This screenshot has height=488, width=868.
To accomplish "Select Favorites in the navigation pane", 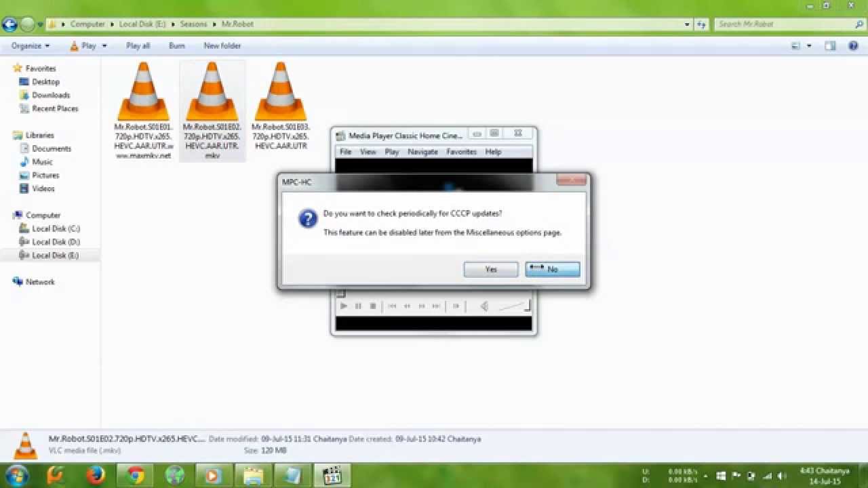I will click(41, 68).
